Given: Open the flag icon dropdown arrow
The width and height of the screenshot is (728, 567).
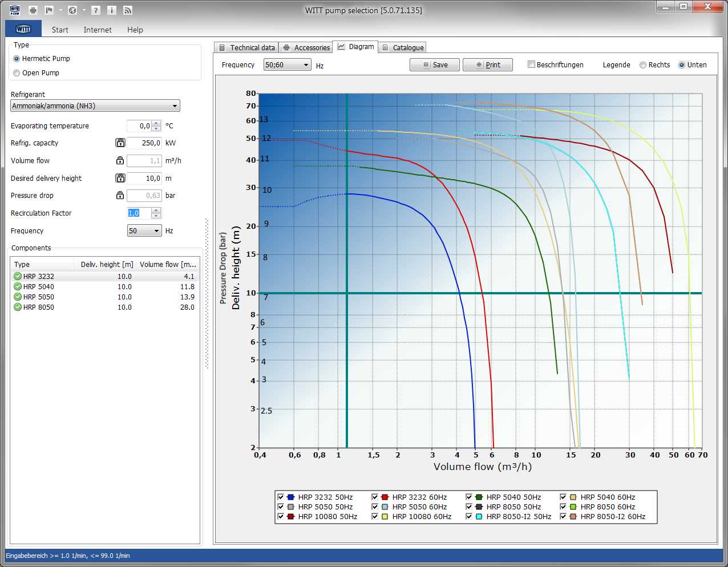Looking at the screenshot, I should tap(60, 10).
